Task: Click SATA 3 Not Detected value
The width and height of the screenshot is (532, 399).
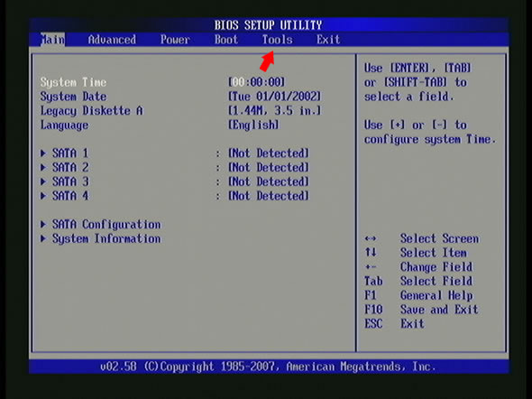Action: click(269, 181)
